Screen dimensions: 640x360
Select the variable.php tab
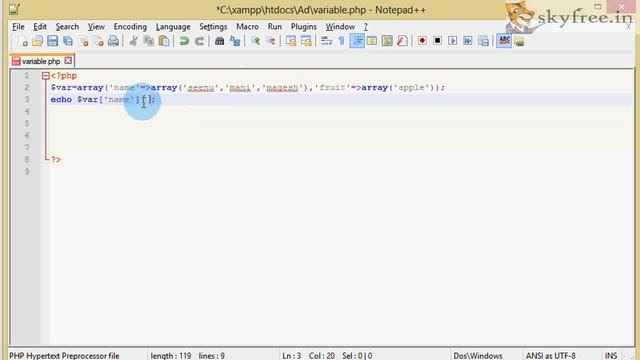[x=41, y=61]
